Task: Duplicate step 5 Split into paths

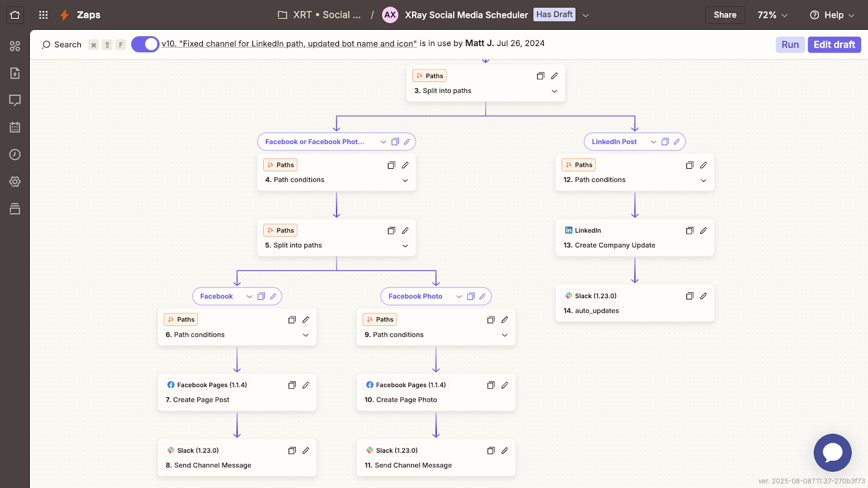Action: click(391, 230)
